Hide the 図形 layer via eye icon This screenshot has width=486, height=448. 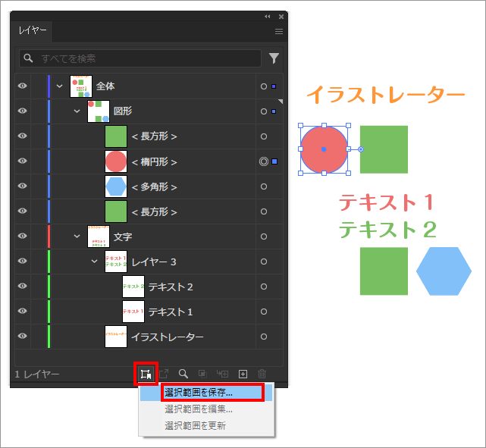click(22, 111)
